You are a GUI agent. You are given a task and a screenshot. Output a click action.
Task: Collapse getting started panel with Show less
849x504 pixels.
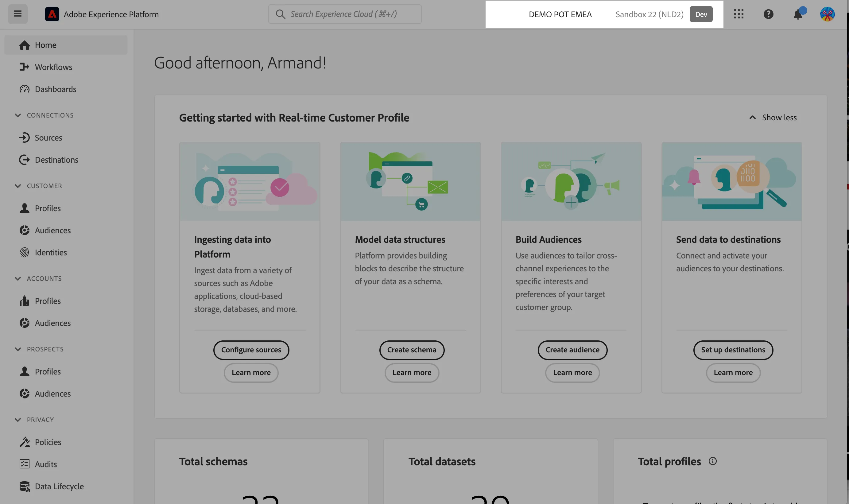773,118
